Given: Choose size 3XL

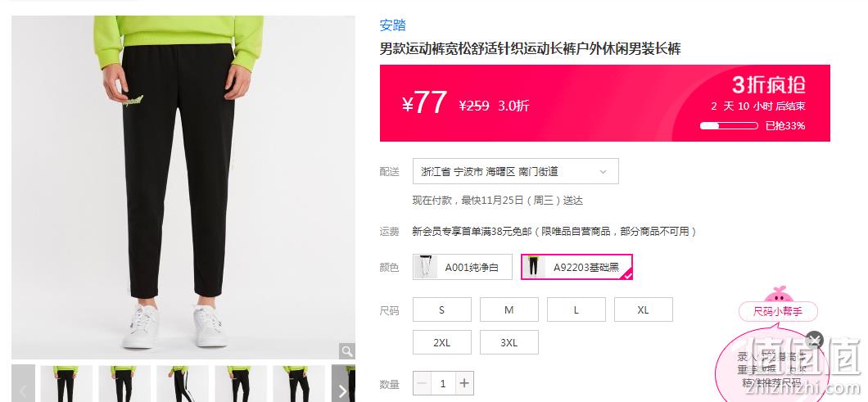Looking at the screenshot, I should [x=509, y=342].
